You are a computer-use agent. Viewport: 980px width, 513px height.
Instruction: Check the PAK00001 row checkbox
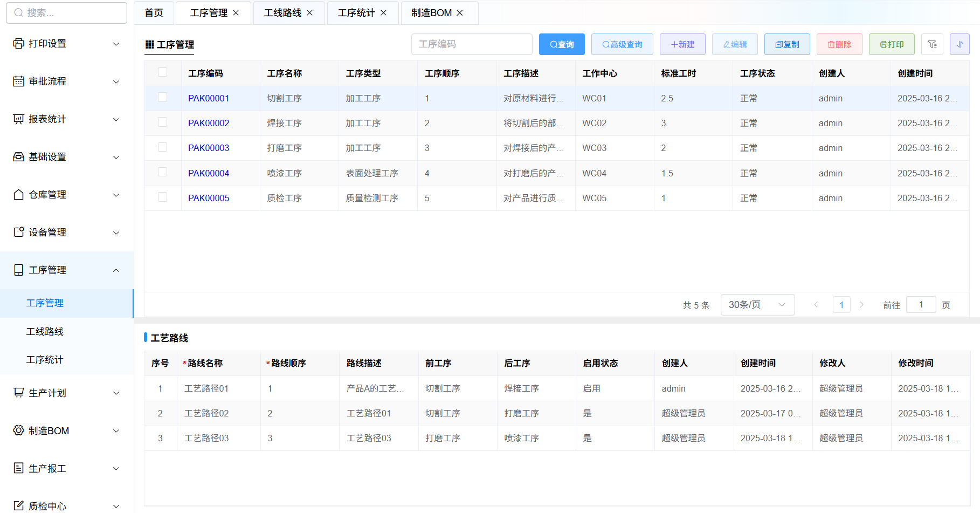coord(162,97)
